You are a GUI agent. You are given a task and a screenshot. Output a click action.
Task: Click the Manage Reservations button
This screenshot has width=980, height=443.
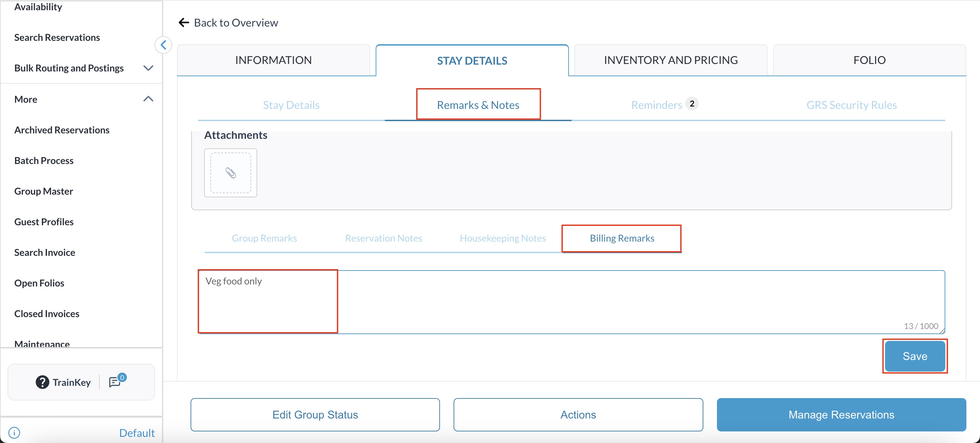[x=841, y=414]
